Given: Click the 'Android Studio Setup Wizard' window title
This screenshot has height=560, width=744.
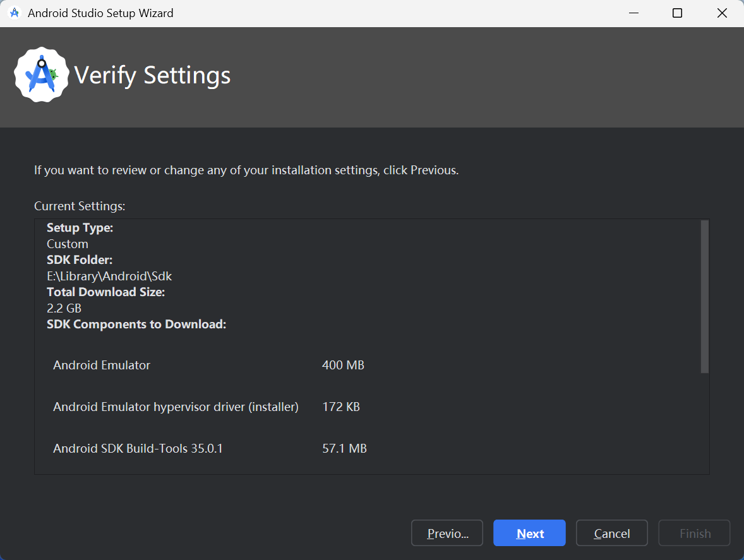Looking at the screenshot, I should [x=100, y=13].
